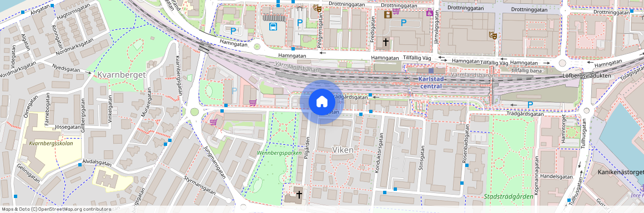Click the parking icon above the right Trädgårdsgatan label
This screenshot has height=213, width=644.
(530, 105)
